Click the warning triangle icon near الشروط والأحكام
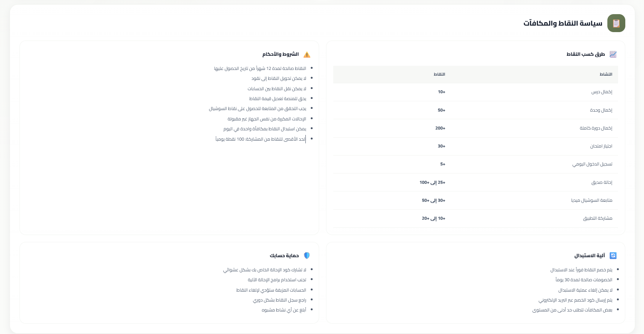 307,55
